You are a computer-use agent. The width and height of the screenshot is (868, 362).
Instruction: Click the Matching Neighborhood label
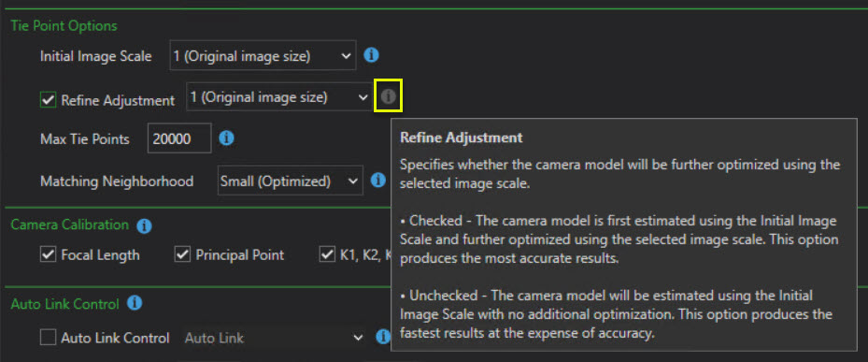tap(117, 181)
